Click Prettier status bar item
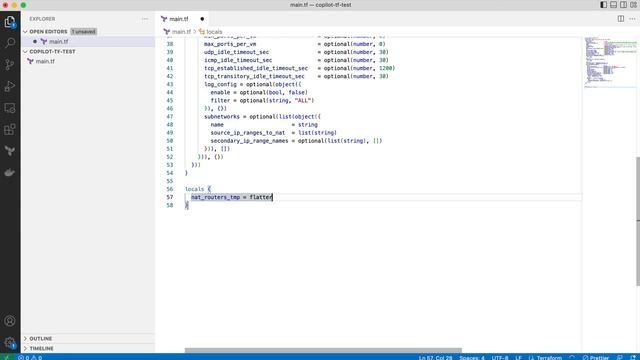This screenshot has height=360, width=640. [x=596, y=358]
